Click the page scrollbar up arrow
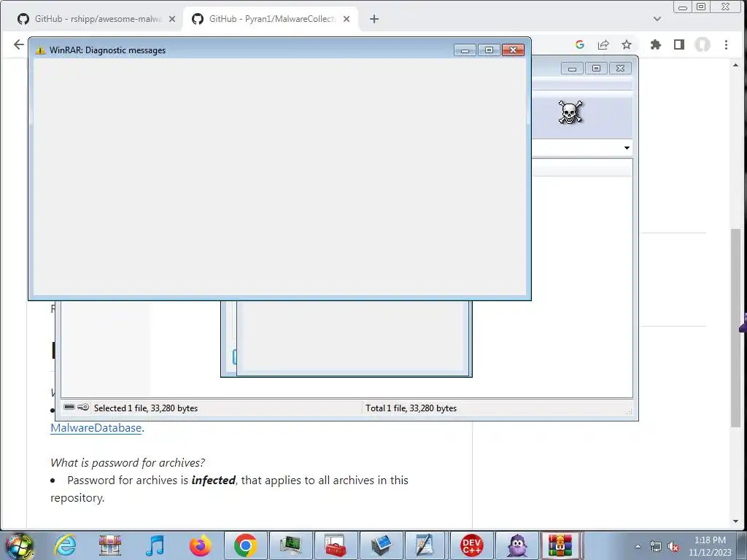Viewport: 747px width, 560px height. 735,65
